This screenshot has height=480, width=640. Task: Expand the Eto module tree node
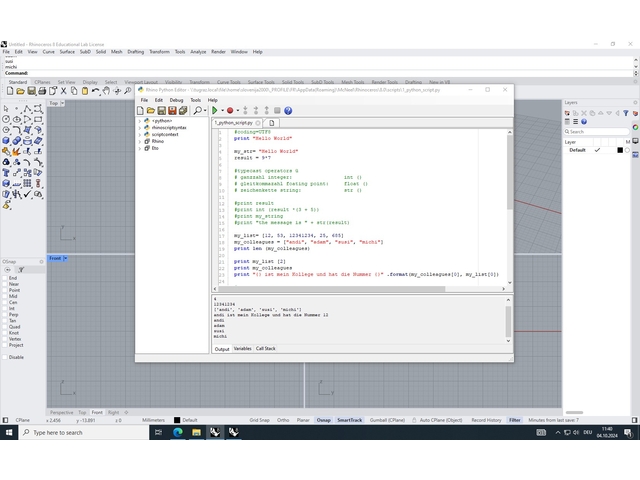[140, 148]
